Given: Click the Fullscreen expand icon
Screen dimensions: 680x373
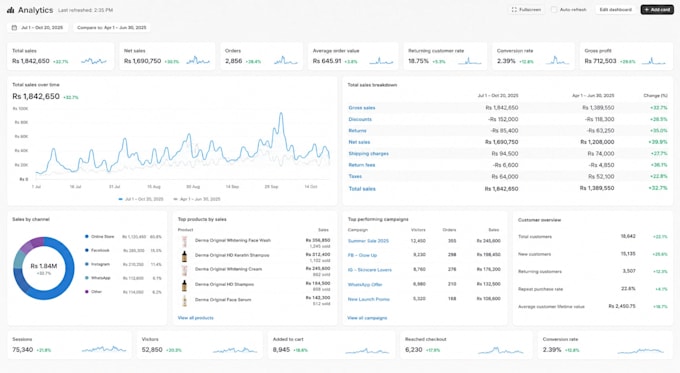Looking at the screenshot, I should tap(514, 10).
